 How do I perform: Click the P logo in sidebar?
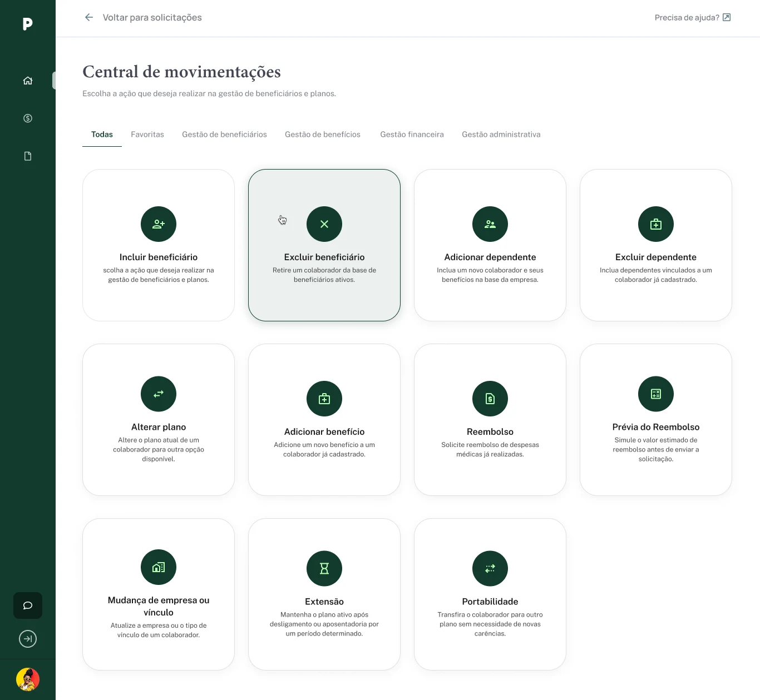click(x=28, y=24)
